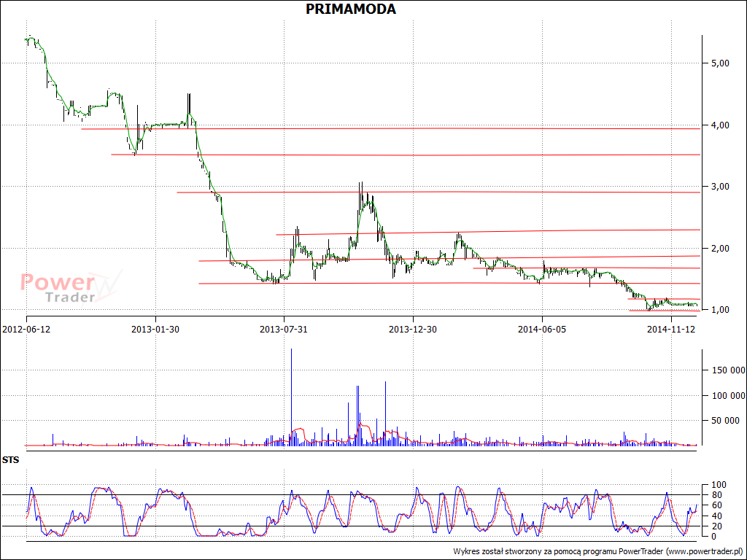The image size is (747, 560).
Task: Select the 50 000 volume axis label
Action: (726, 421)
